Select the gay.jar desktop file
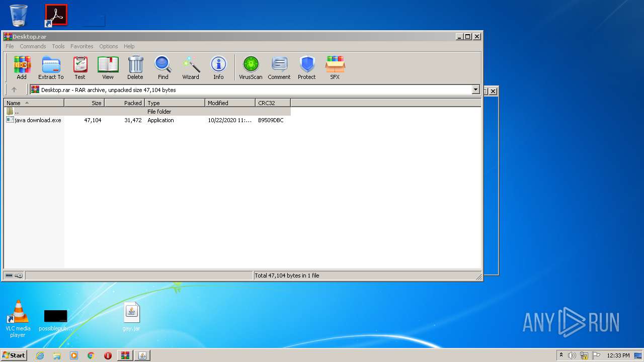This screenshot has width=644, height=362. pyautogui.click(x=131, y=317)
